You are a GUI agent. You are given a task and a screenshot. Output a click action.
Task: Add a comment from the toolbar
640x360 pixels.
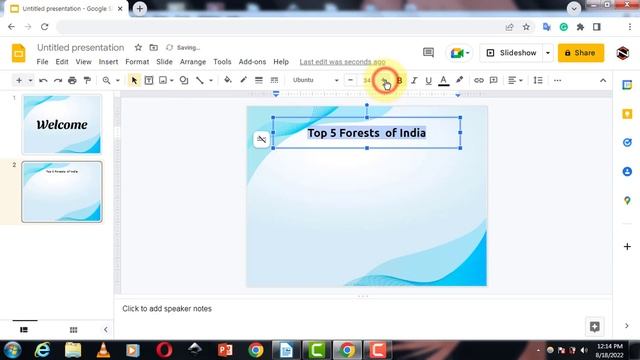[493, 80]
